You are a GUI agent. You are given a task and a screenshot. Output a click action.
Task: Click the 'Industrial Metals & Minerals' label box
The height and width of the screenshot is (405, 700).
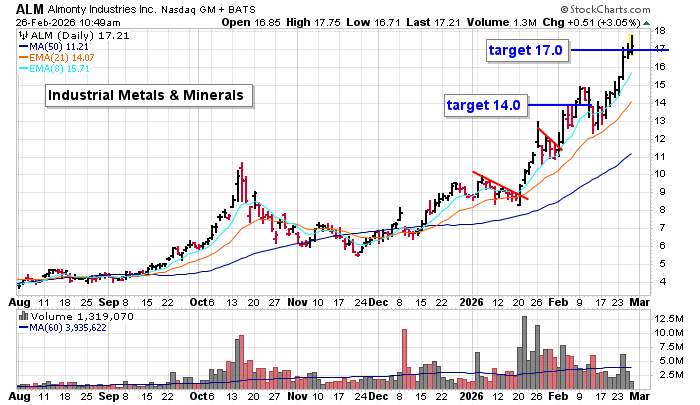pyautogui.click(x=148, y=96)
